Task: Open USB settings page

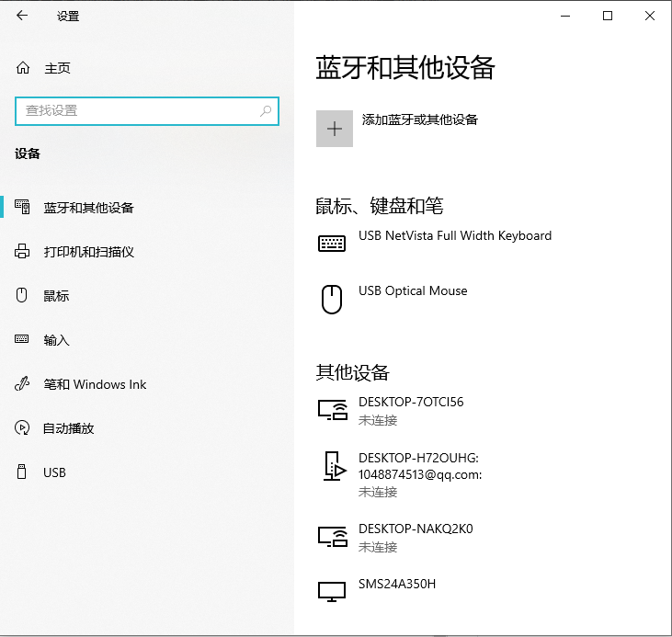Action: [x=54, y=472]
